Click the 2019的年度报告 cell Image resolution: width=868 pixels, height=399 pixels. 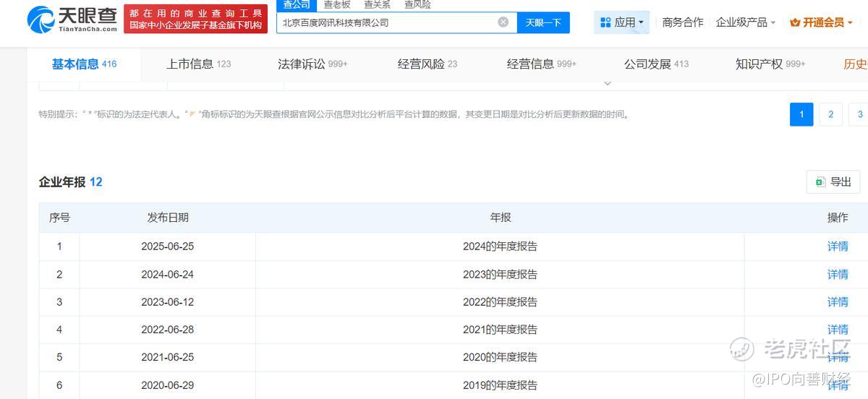pos(501,385)
